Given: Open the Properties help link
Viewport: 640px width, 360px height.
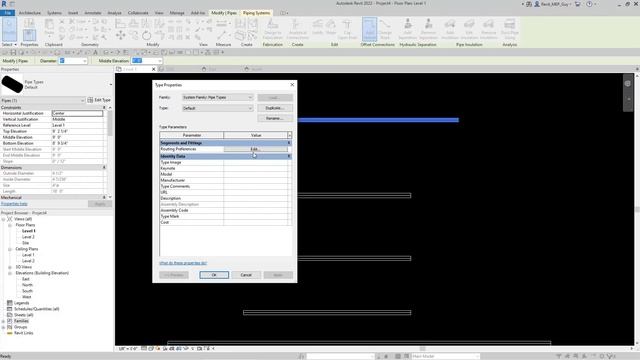Looking at the screenshot, I should (14, 204).
